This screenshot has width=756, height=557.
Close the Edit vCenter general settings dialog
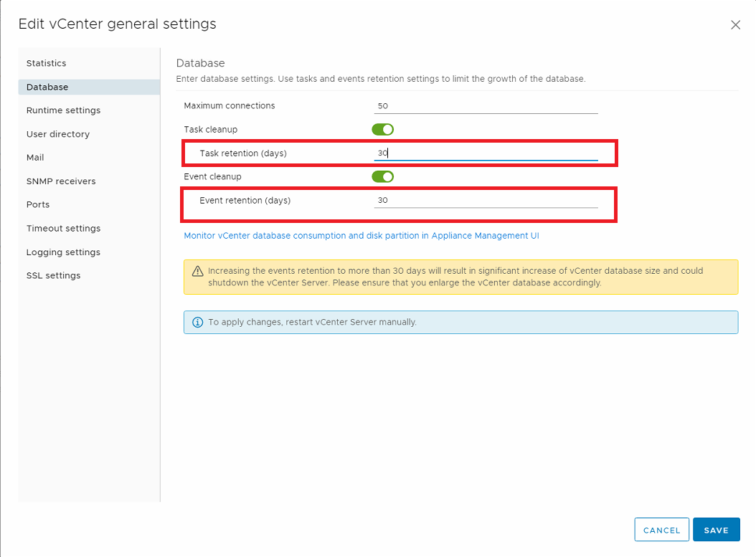[x=735, y=24]
